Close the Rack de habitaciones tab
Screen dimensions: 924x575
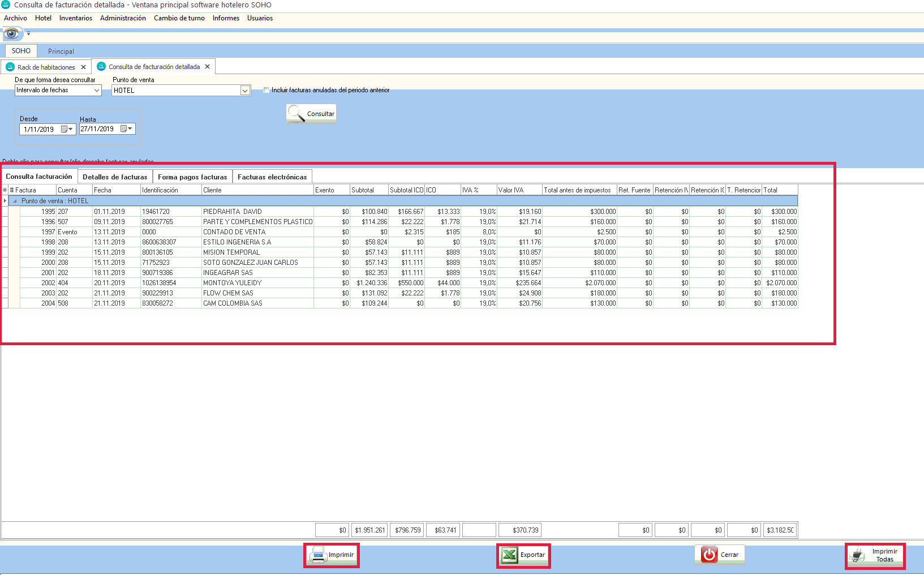tap(83, 67)
